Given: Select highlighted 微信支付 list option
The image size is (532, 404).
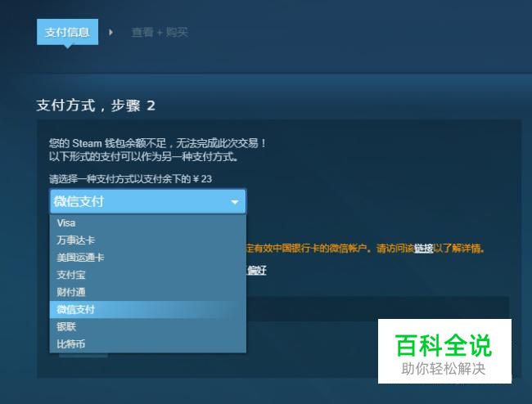Looking at the screenshot, I should point(148,309).
